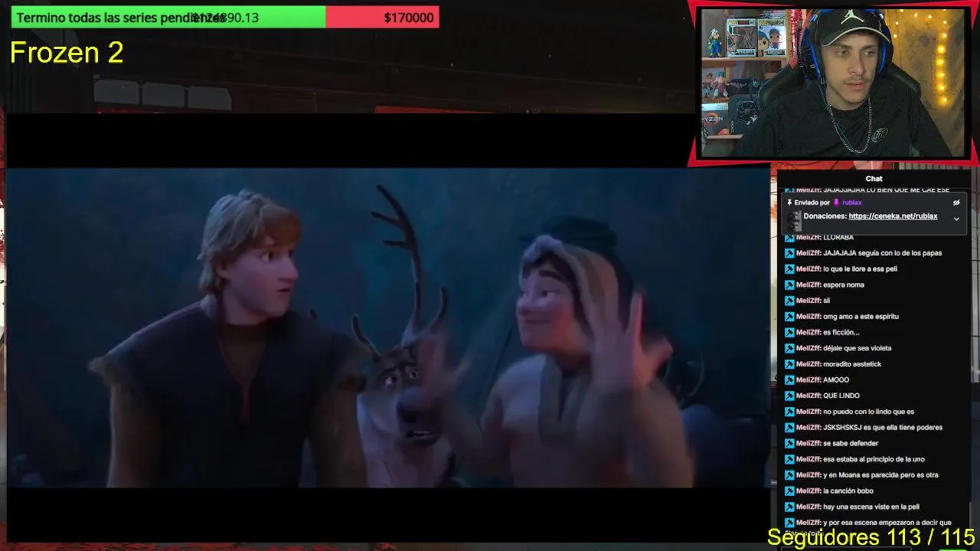980x551 pixels.
Task: Click the badge beside 'la canción bobo'
Action: pos(789,491)
